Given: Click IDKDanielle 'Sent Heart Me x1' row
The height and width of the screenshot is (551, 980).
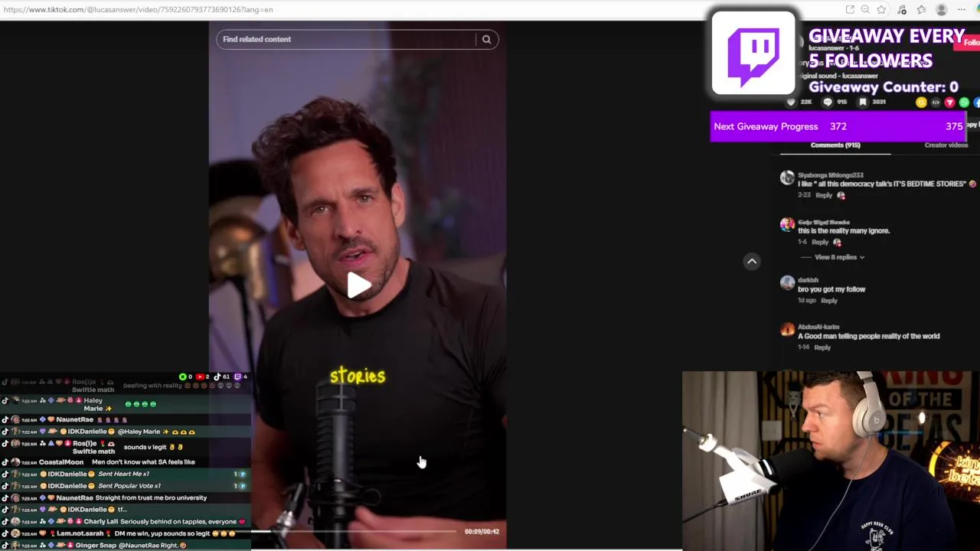Looking at the screenshot, I should coord(126,474).
